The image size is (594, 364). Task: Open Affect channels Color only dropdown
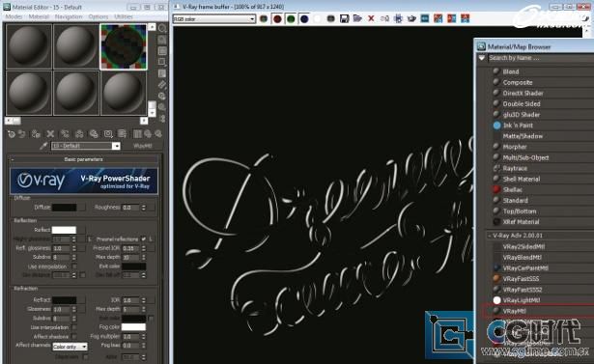[70, 347]
